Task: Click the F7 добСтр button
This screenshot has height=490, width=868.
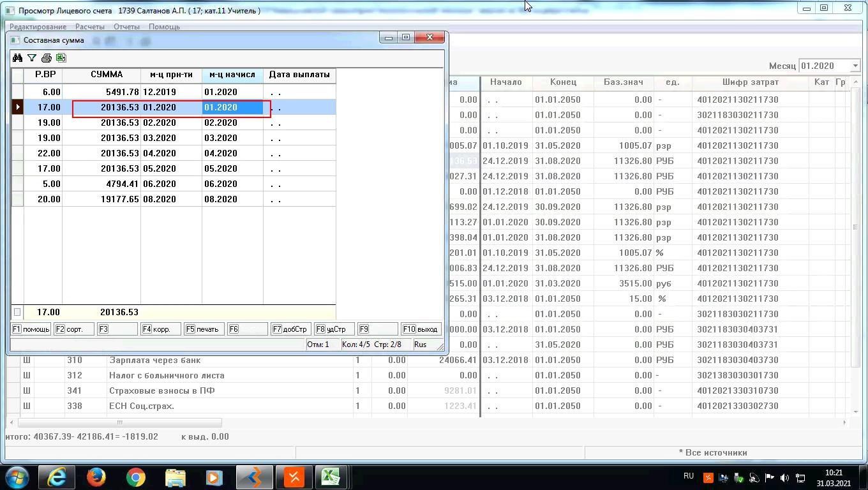Action: 291,329
